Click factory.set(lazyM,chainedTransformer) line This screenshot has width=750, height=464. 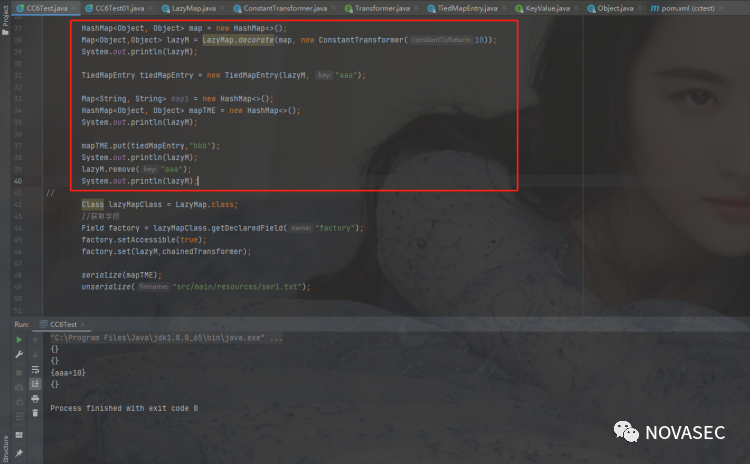click(166, 251)
